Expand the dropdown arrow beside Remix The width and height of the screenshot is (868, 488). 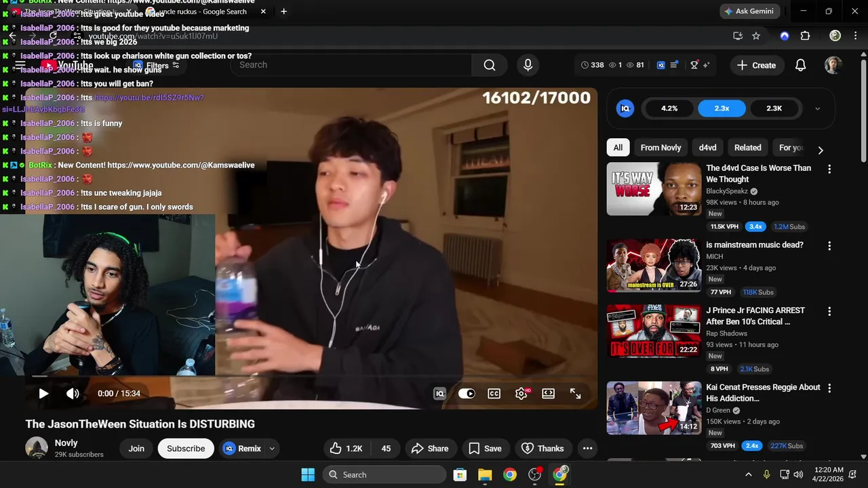point(272,448)
